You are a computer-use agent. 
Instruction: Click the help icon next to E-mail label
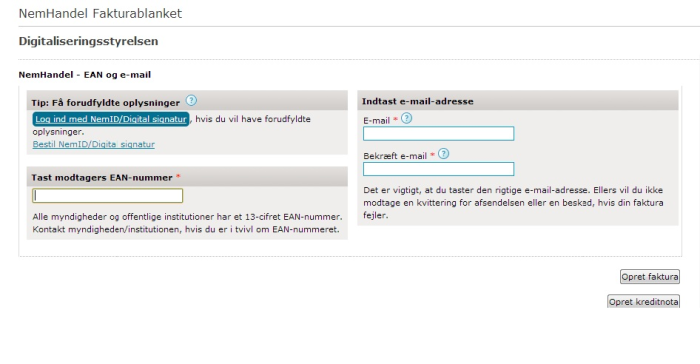[406, 118]
